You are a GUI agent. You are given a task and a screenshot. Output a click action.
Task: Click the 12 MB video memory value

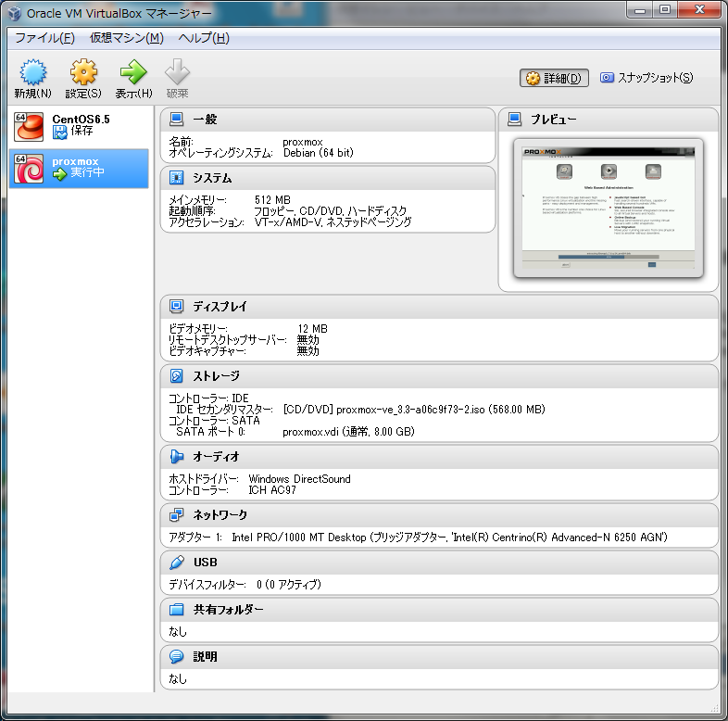[312, 328]
